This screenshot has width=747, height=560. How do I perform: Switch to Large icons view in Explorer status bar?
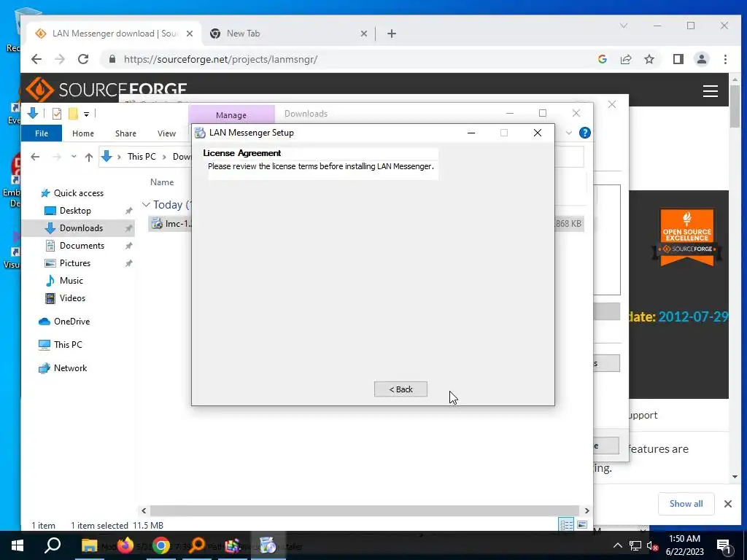pos(582,525)
